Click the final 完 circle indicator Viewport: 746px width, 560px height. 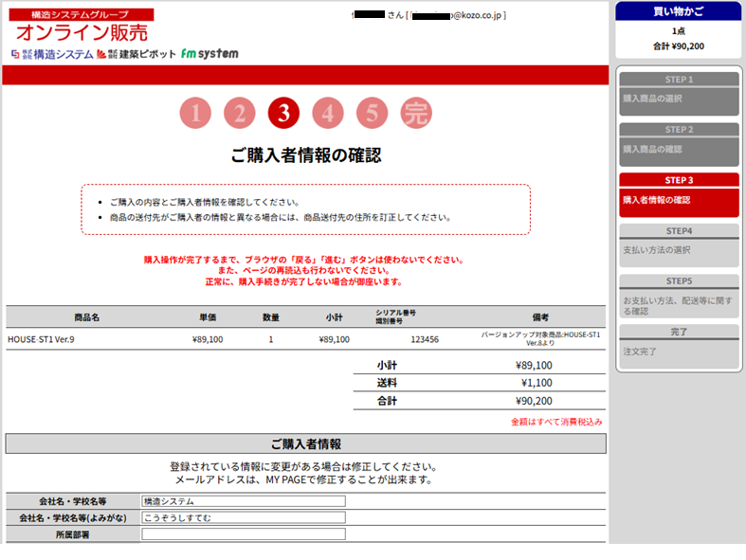[415, 114]
